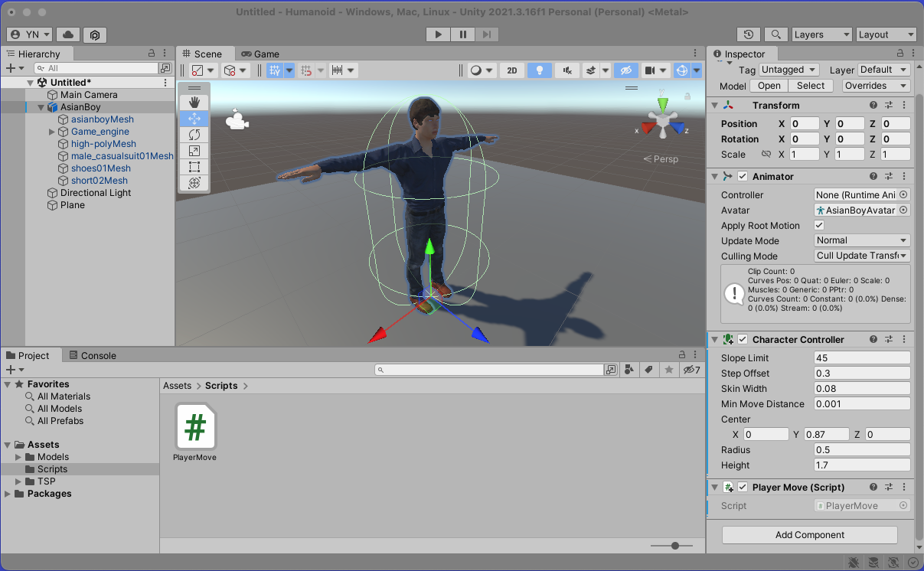Screen dimensions: 924x571
Task: Switch to the Game tab
Action: coord(260,54)
